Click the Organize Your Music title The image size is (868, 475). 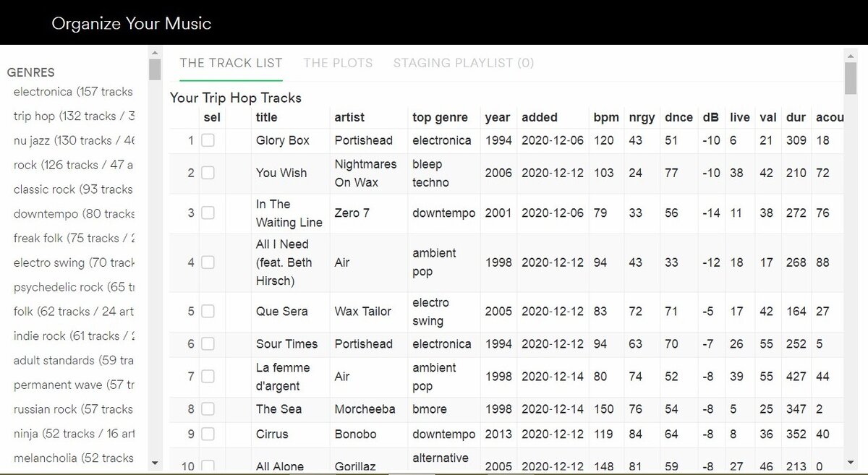132,23
